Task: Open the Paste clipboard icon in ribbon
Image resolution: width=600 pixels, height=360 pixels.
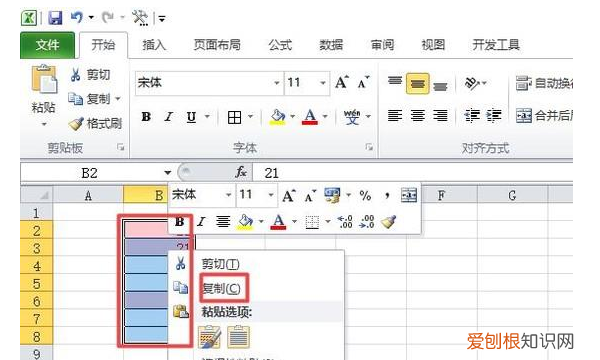Action: click(x=44, y=79)
